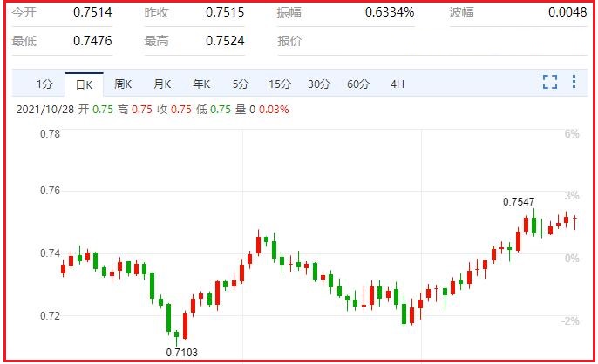Click the -2% right axis label

pyautogui.click(x=570, y=321)
